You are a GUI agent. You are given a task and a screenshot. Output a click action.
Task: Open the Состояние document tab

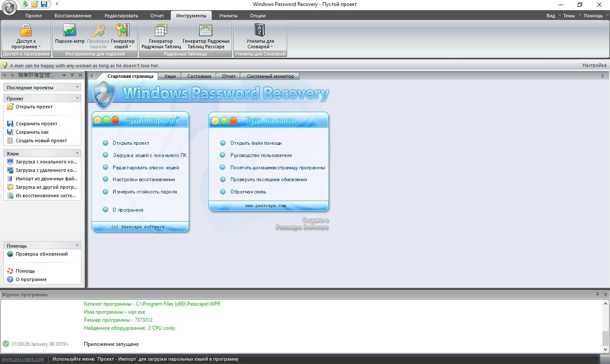coord(199,76)
